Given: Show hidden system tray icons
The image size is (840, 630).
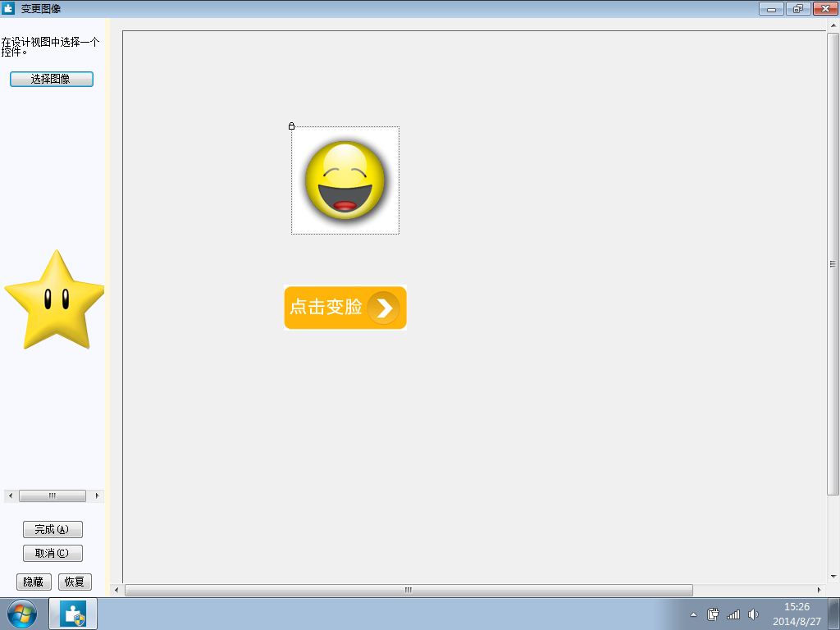Looking at the screenshot, I should pos(693,614).
